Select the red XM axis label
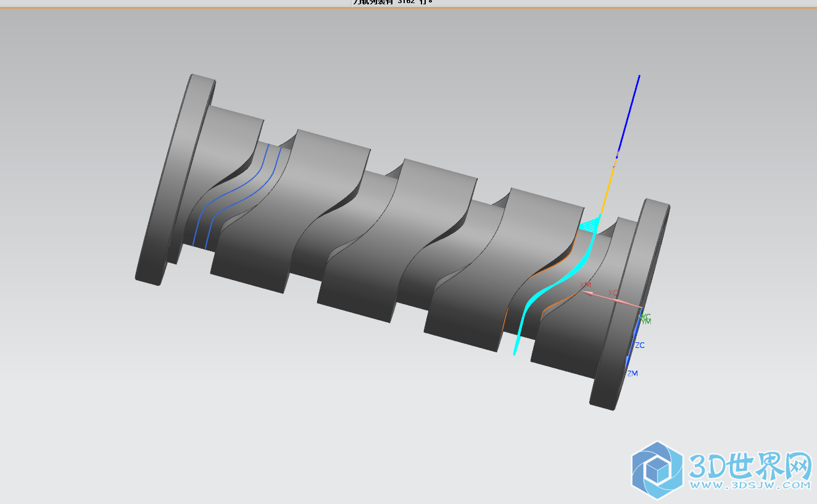 click(586, 285)
